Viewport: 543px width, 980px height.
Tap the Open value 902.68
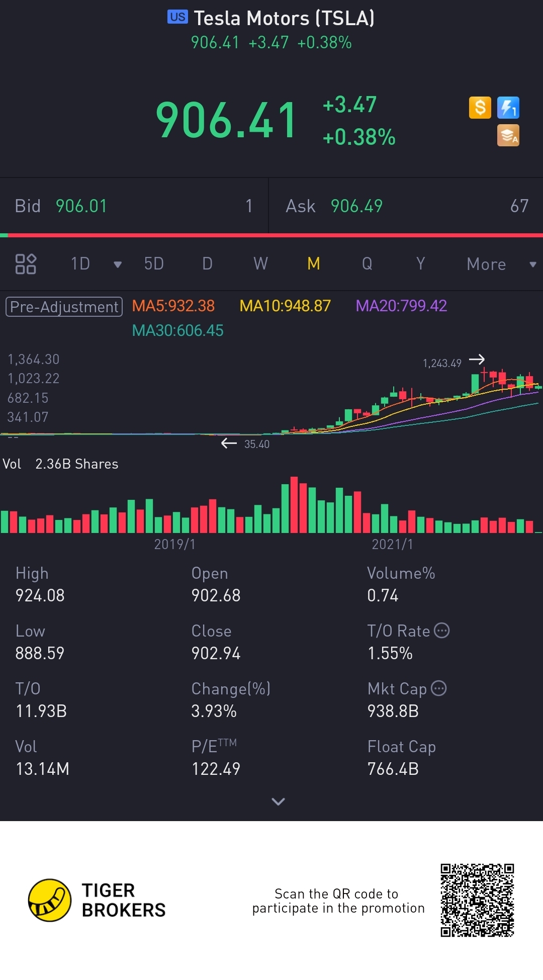point(216,595)
